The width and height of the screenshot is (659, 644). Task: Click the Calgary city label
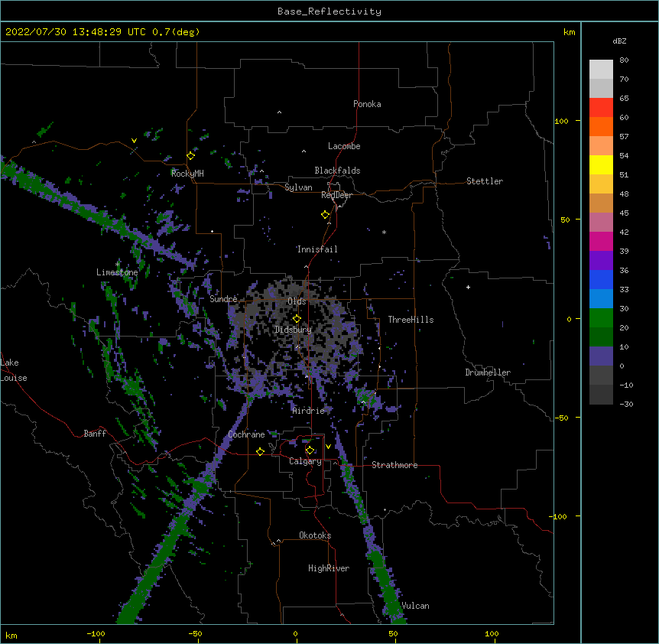point(305,461)
